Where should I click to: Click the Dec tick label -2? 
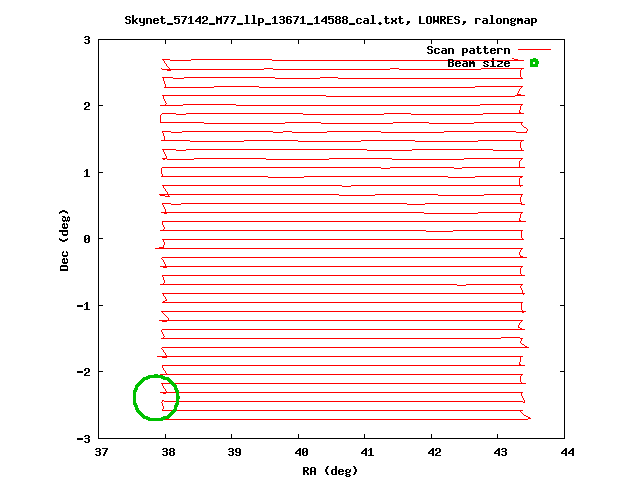coord(84,372)
